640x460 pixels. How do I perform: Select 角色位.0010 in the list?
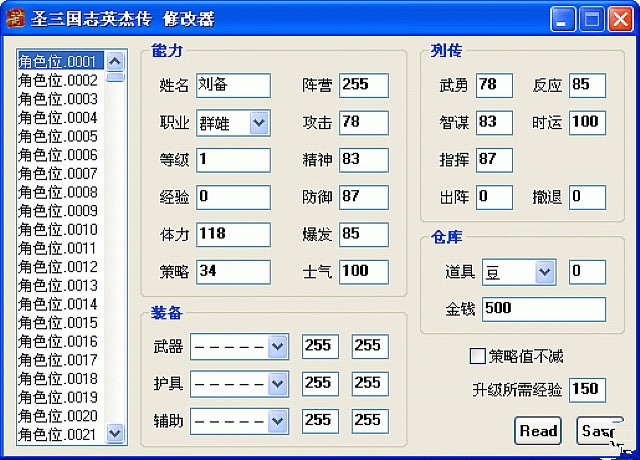[60, 229]
